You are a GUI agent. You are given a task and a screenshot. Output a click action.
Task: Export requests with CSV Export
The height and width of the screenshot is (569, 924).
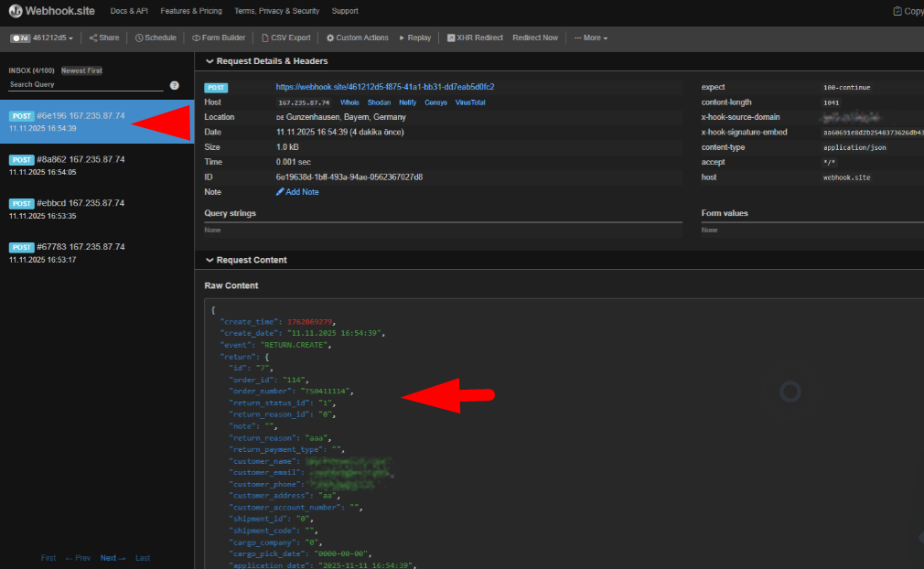[286, 38]
